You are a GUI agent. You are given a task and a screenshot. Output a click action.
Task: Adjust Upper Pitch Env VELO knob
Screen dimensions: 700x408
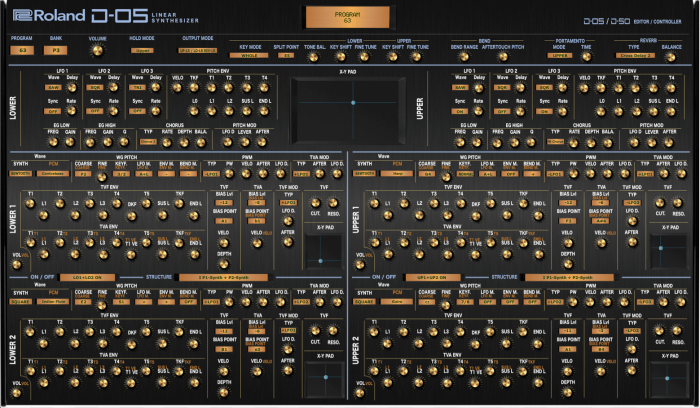point(584,88)
